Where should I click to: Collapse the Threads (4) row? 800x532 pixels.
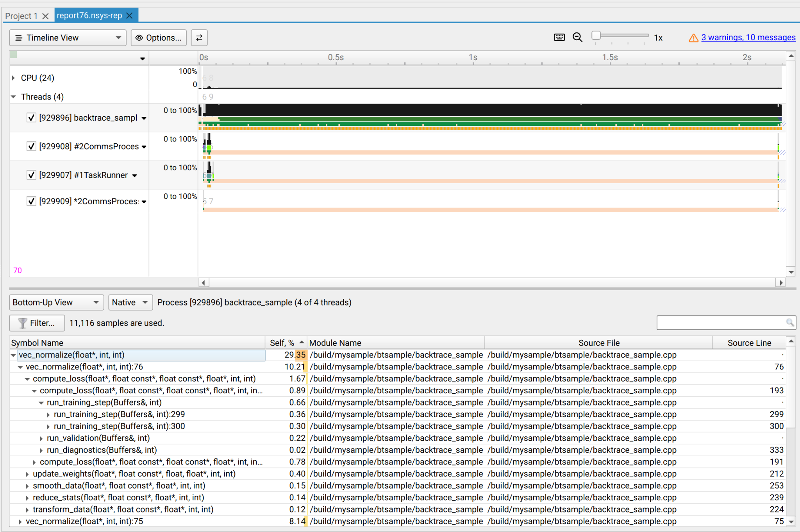(x=13, y=96)
